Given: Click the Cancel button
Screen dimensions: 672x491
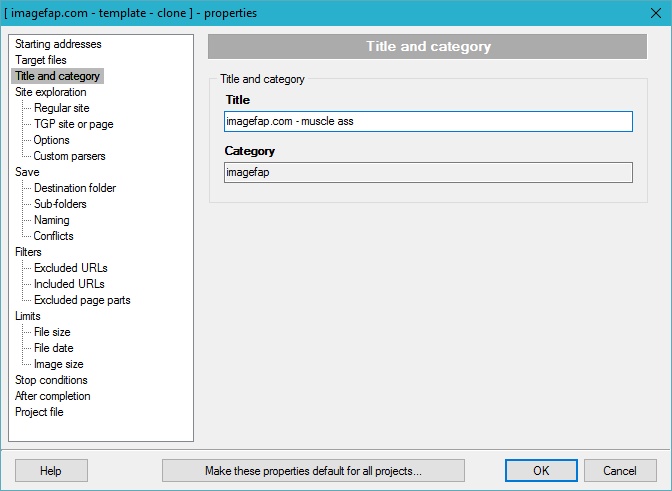Looking at the screenshot, I should pos(620,471).
